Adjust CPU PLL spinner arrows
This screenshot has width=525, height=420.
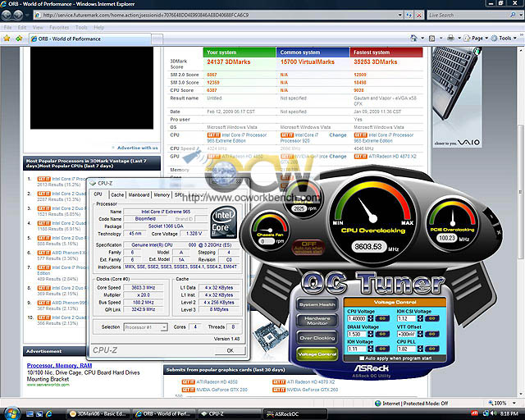pyautogui.click(x=420, y=349)
